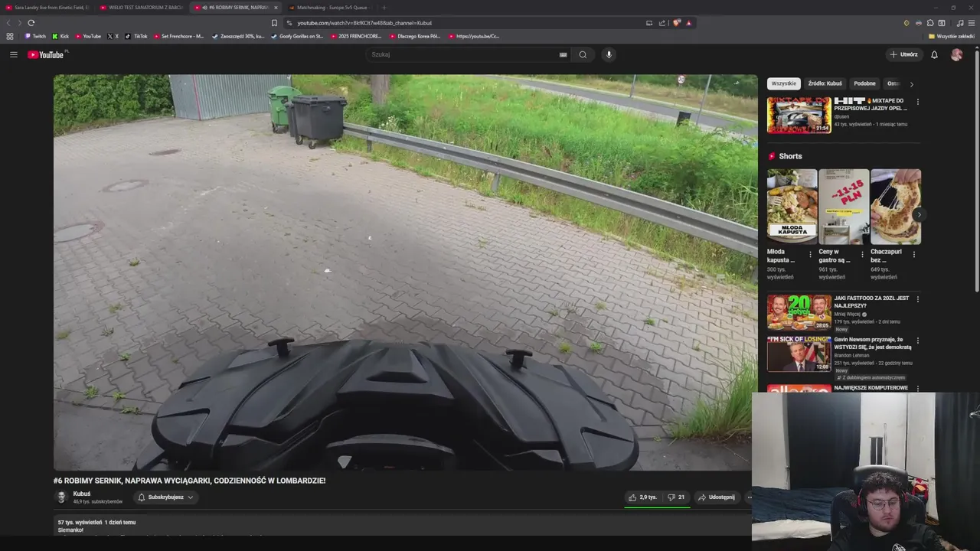The width and height of the screenshot is (980, 551).
Task: Open options for Chaczapuri bez short
Action: (914, 255)
